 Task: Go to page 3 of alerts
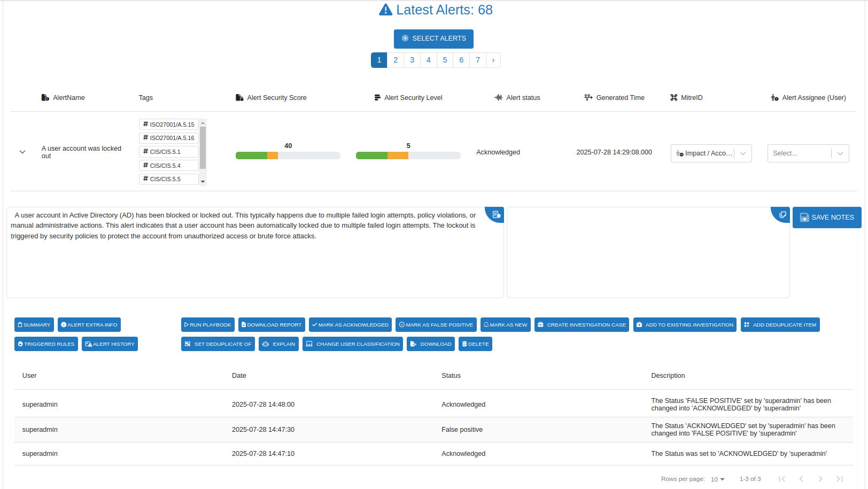[x=412, y=60]
